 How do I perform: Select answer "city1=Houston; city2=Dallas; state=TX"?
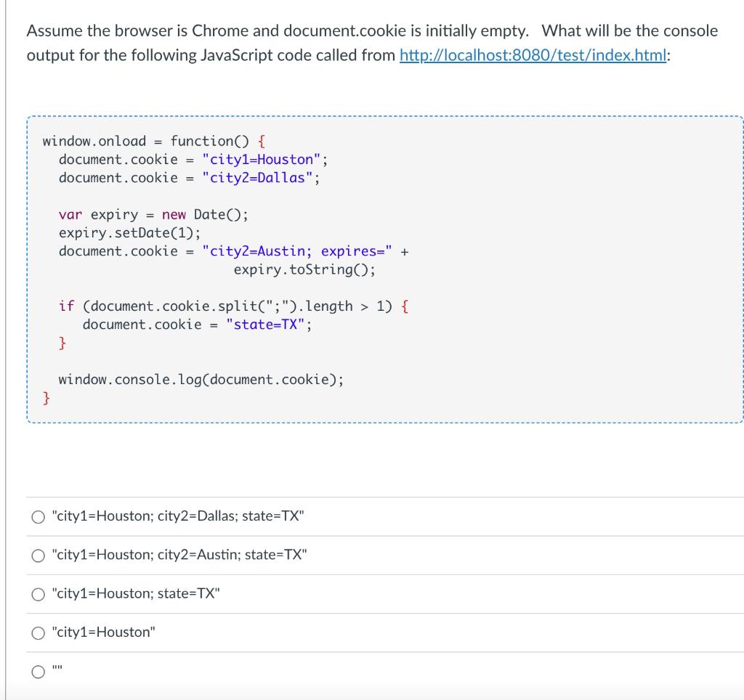click(37, 516)
